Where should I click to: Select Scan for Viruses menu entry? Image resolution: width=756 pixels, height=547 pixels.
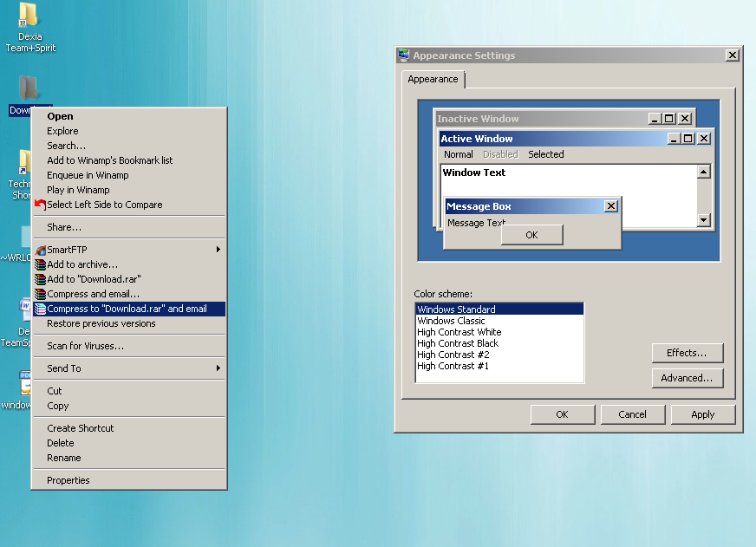point(85,346)
